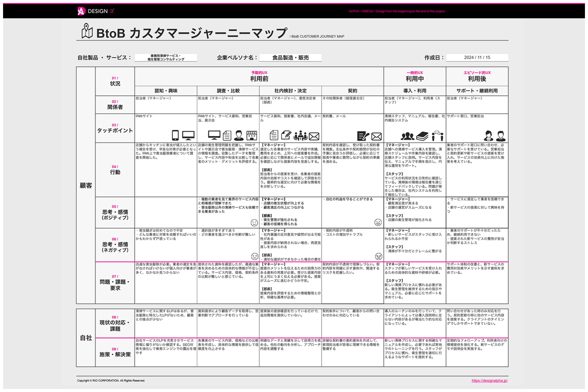
Task: Click the 09 施策・解決策 row label
Action: tap(115, 352)
